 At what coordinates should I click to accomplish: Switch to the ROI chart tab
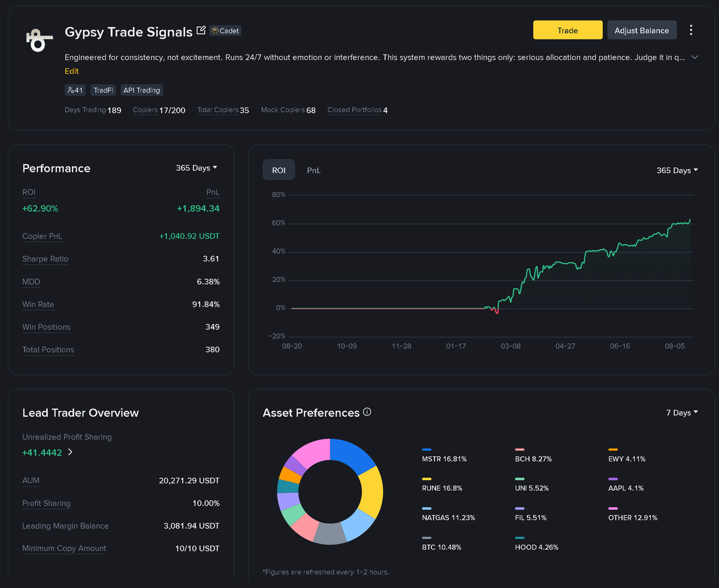click(x=279, y=170)
